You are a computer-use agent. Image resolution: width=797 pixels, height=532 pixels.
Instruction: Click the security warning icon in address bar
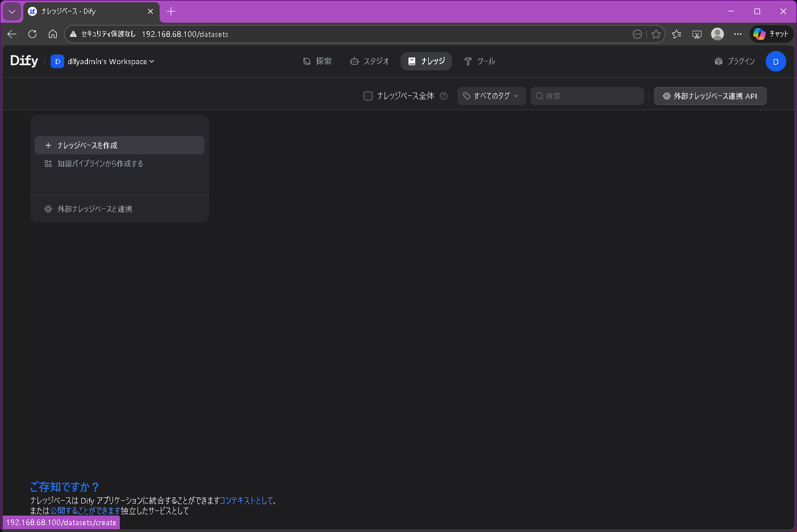click(73, 34)
